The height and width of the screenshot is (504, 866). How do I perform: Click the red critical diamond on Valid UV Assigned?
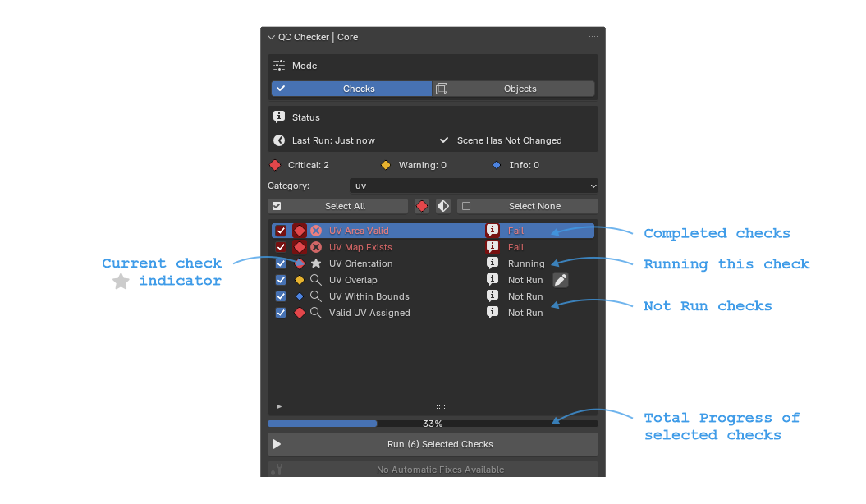(x=300, y=313)
